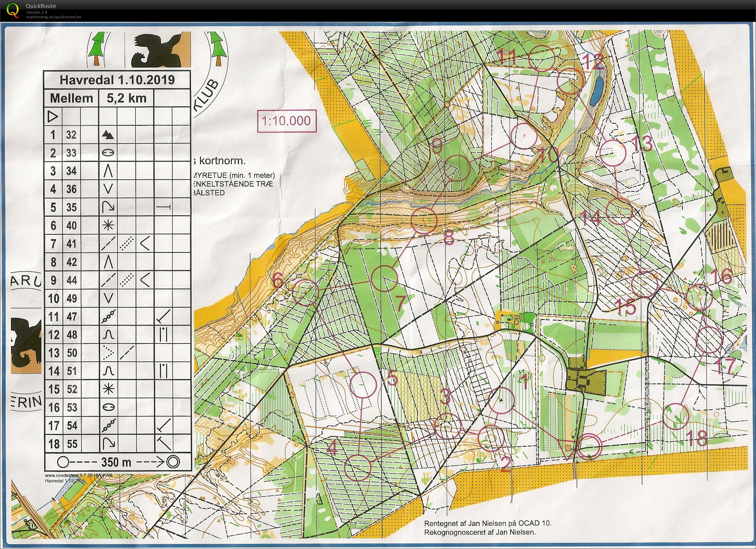The image size is (756, 549).
Task: Click the "350 m" finish distance text
Action: [x=116, y=462]
